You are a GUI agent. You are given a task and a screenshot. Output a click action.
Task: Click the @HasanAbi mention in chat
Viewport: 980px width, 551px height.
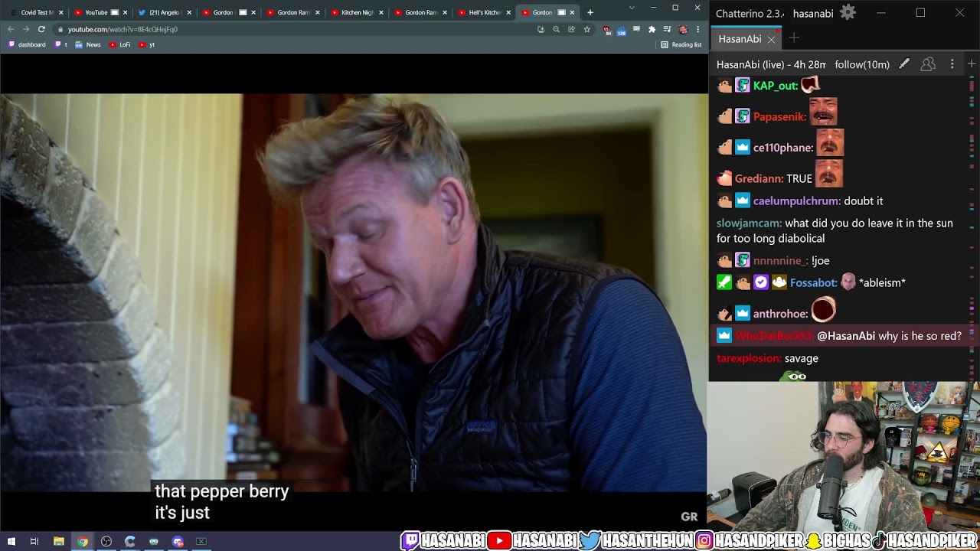point(846,336)
